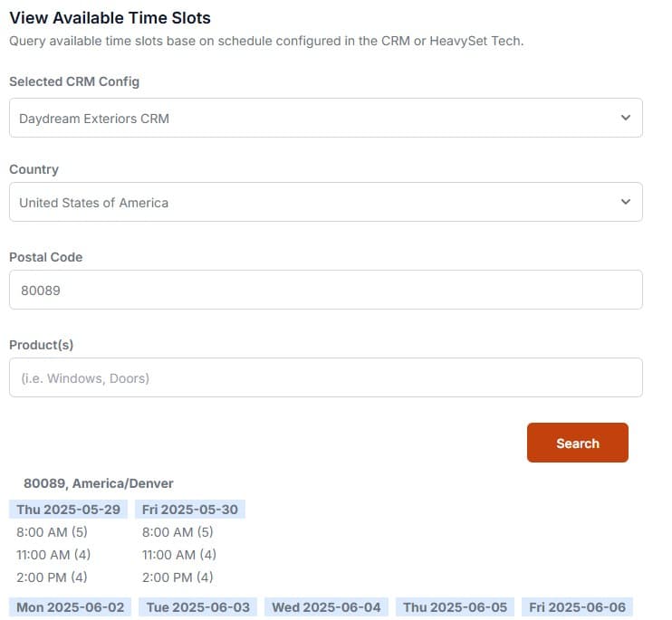Click the chevron arrow beside United States of America
This screenshot has width=672, height=620.
pos(625,202)
